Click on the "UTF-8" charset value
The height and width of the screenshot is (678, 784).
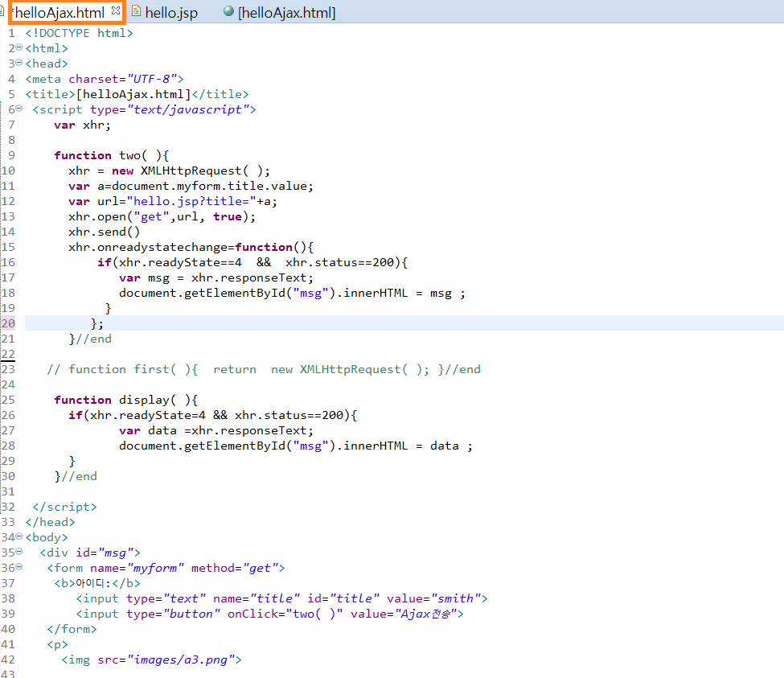pyautogui.click(x=152, y=79)
